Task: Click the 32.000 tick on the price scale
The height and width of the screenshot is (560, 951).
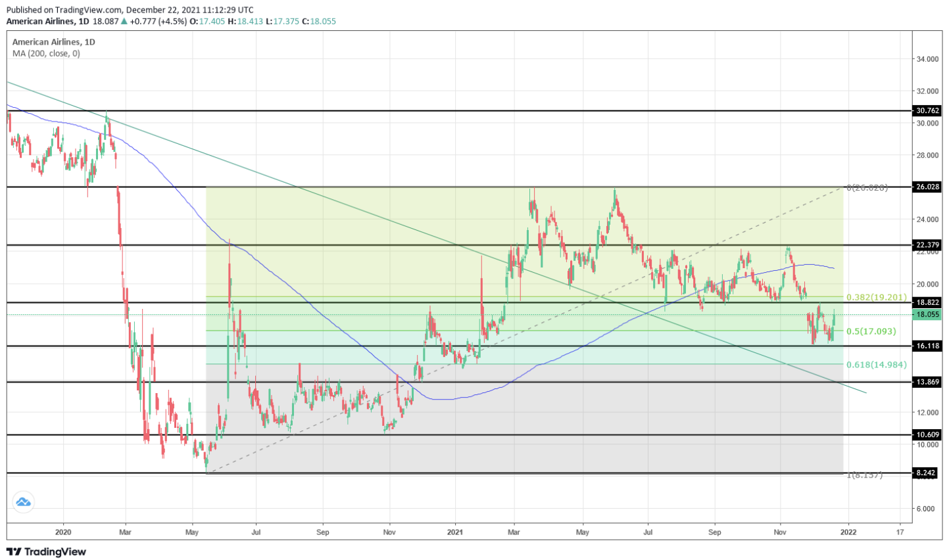Action: point(927,91)
